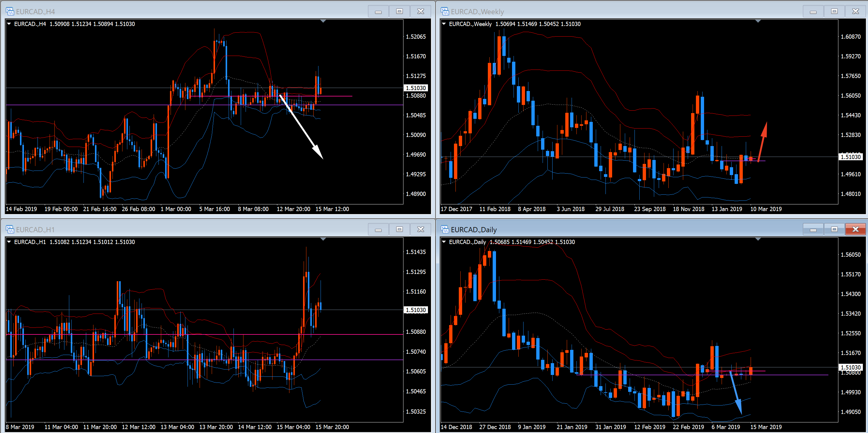Expand the EURCAD.,Weekly header triangle

pyautogui.click(x=444, y=24)
